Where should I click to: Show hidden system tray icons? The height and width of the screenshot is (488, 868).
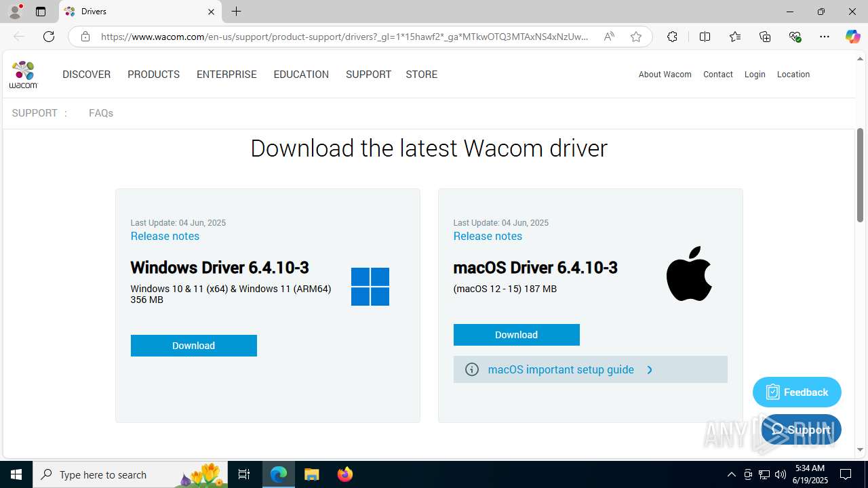[x=731, y=474]
